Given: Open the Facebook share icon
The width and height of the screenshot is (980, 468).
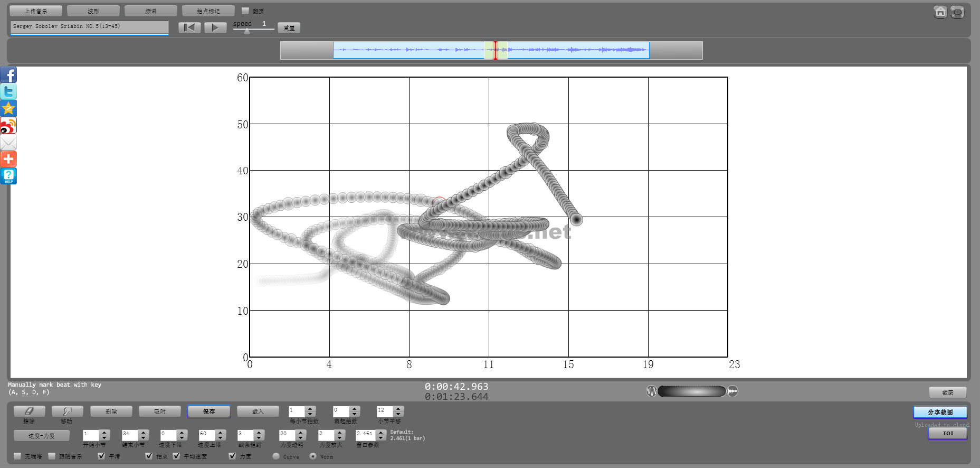Looking at the screenshot, I should pos(8,74).
